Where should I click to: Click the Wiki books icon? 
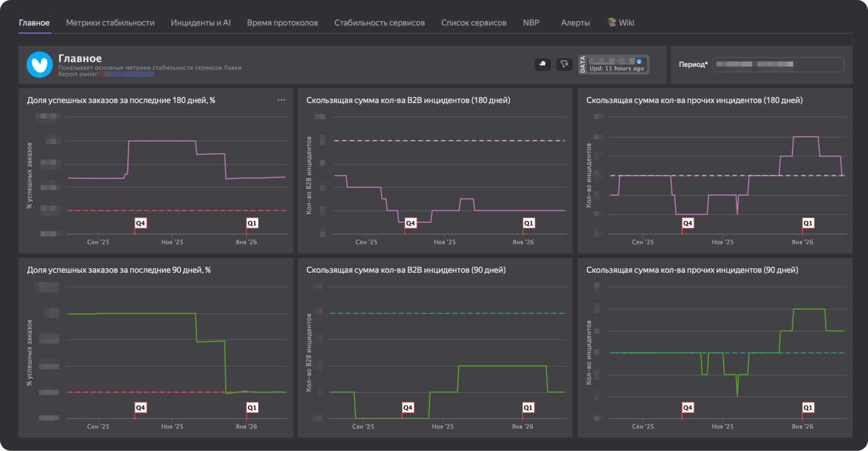(x=612, y=22)
